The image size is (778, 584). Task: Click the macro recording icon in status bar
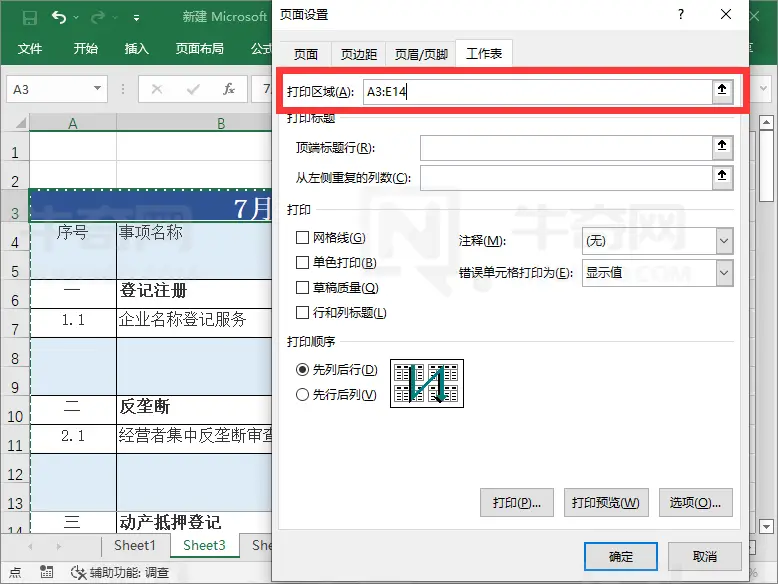point(47,572)
